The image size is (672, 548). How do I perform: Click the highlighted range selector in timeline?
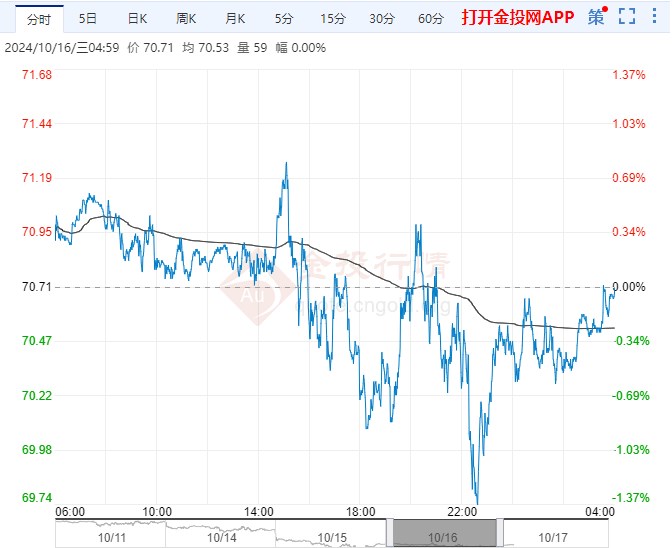pyautogui.click(x=443, y=533)
